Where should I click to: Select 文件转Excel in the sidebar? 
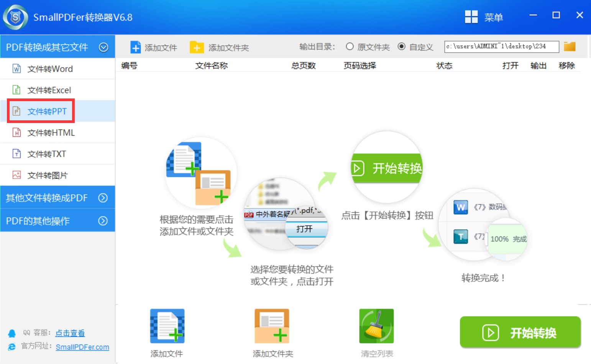tap(57, 90)
